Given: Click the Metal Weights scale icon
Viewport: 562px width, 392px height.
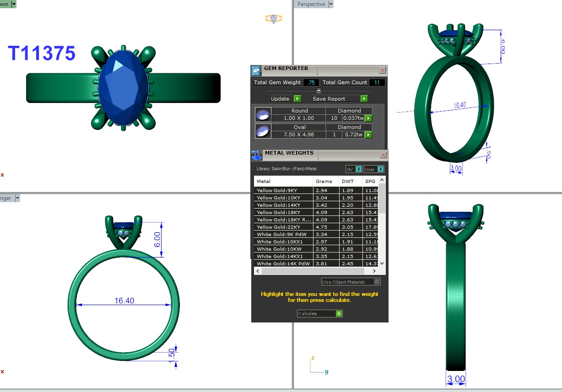Looking at the screenshot, I should (257, 155).
